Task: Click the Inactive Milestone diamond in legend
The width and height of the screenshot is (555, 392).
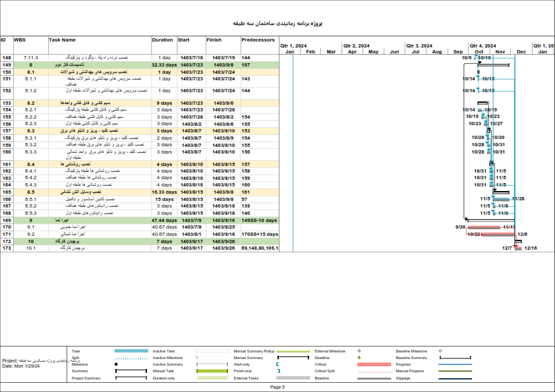Action: [197, 358]
